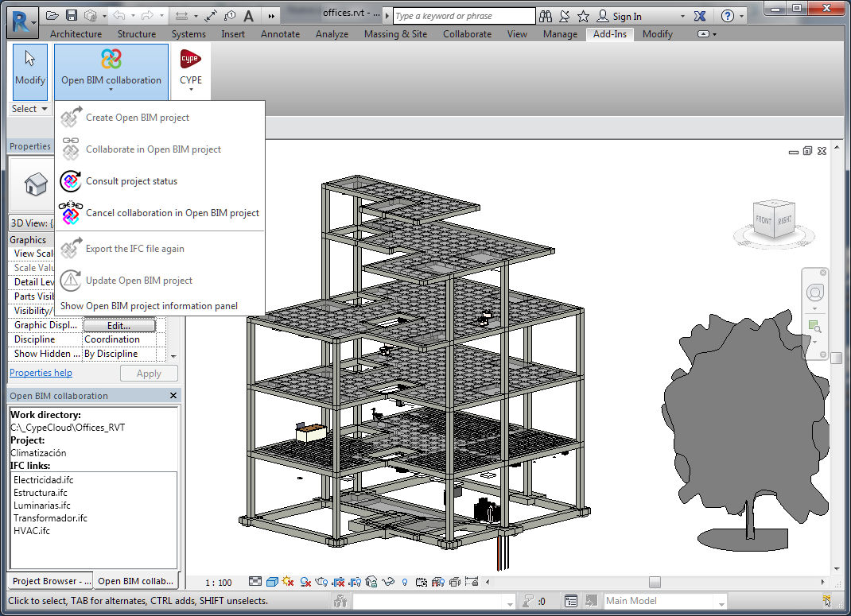Screen dimensions: 851x616
Task: Open the Revit application menu button
Action: 21,21
